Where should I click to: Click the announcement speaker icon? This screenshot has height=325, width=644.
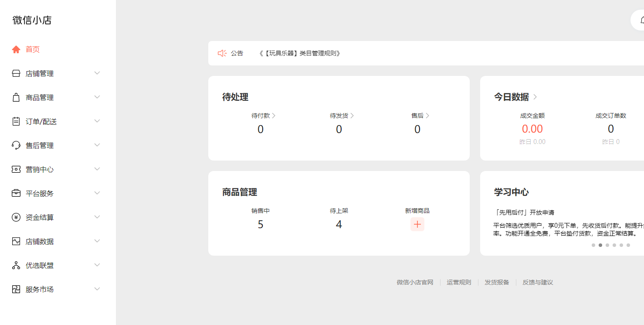(x=222, y=53)
